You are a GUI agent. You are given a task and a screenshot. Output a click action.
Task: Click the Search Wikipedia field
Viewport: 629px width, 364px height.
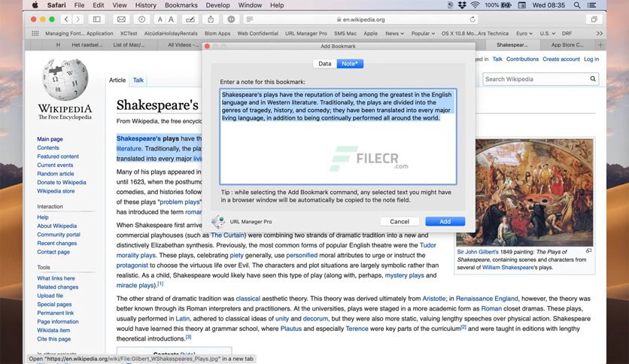point(536,79)
